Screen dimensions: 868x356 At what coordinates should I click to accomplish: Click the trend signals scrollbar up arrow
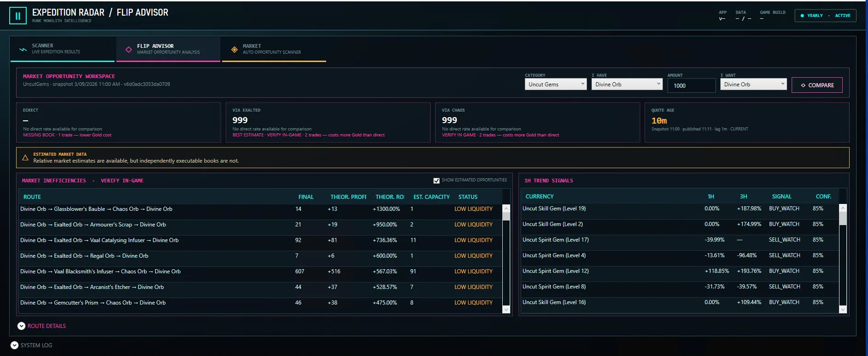pyautogui.click(x=843, y=208)
